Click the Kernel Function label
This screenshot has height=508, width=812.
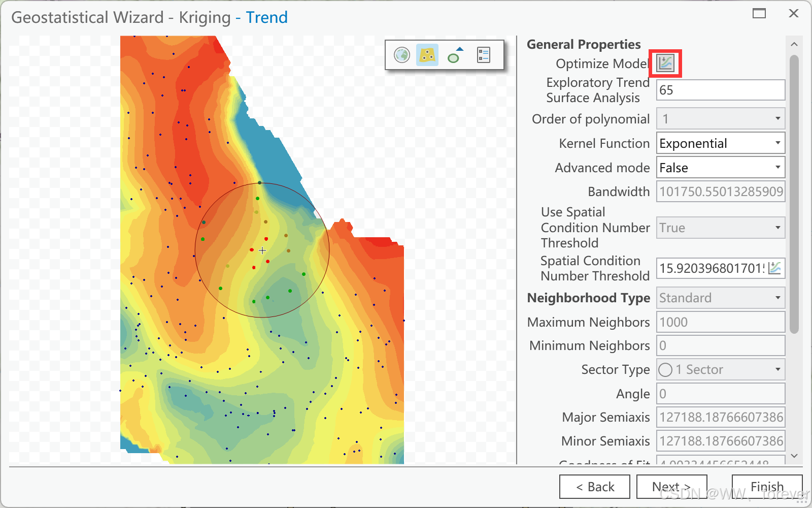604,143
